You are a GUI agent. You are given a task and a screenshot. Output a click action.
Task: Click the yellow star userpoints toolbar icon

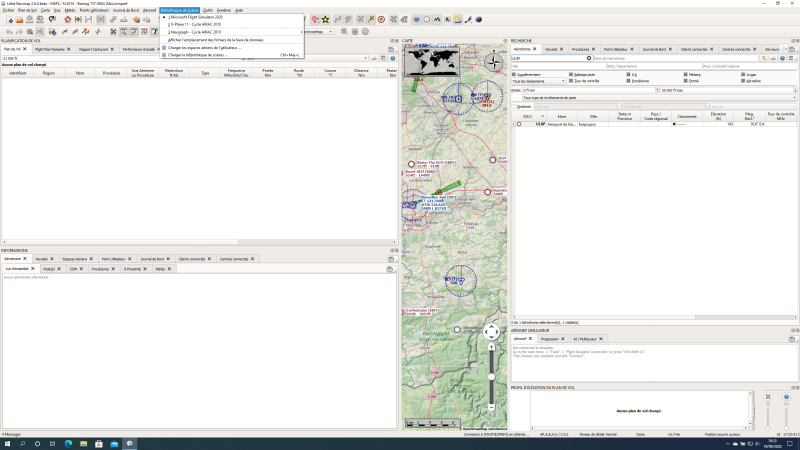(326, 19)
